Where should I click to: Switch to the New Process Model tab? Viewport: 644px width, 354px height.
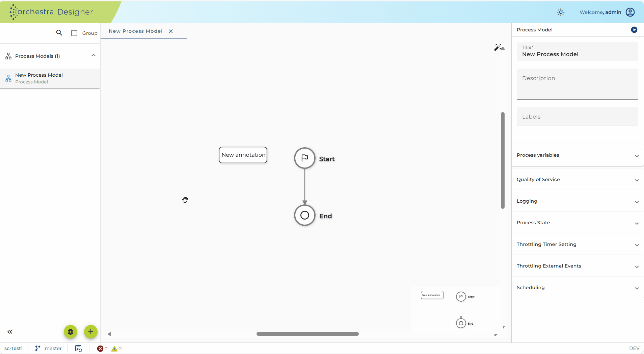tap(136, 31)
